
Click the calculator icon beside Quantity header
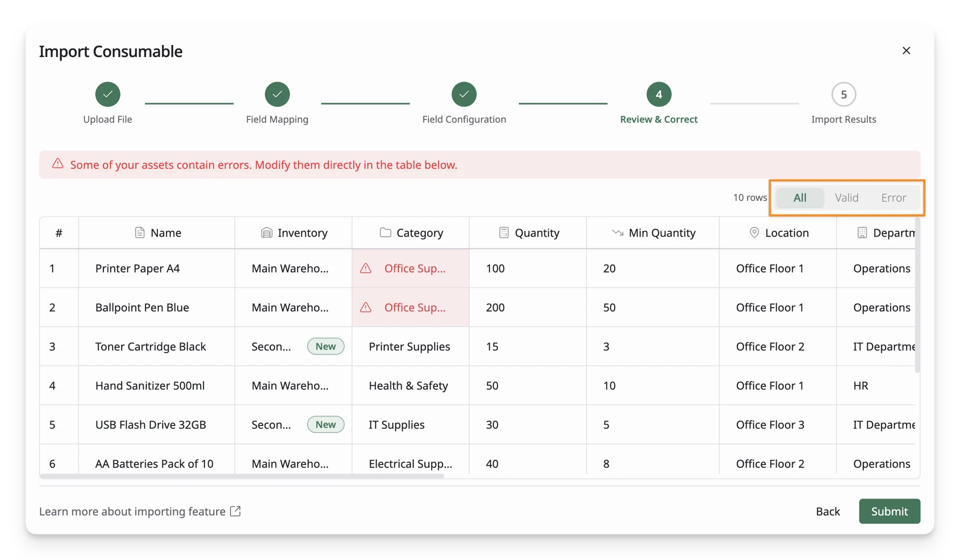pyautogui.click(x=503, y=232)
